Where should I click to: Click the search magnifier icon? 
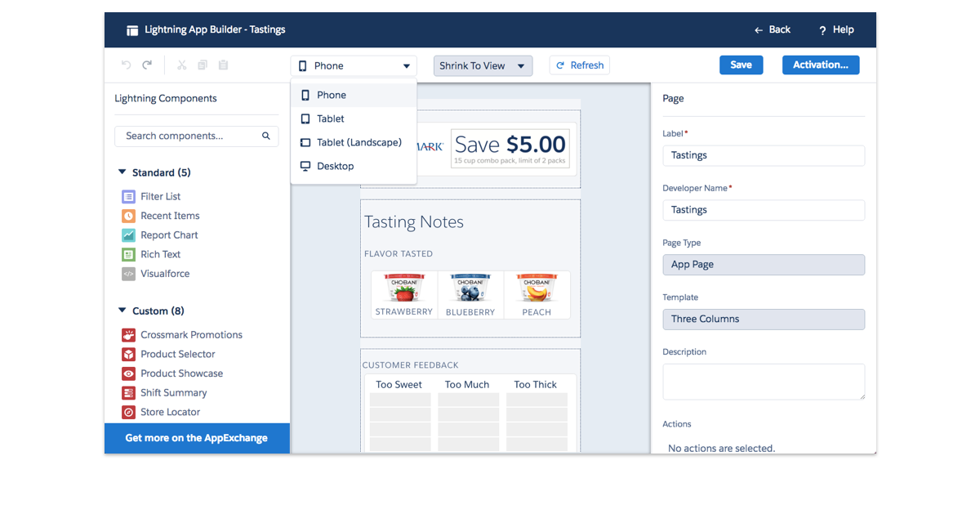pos(266,136)
